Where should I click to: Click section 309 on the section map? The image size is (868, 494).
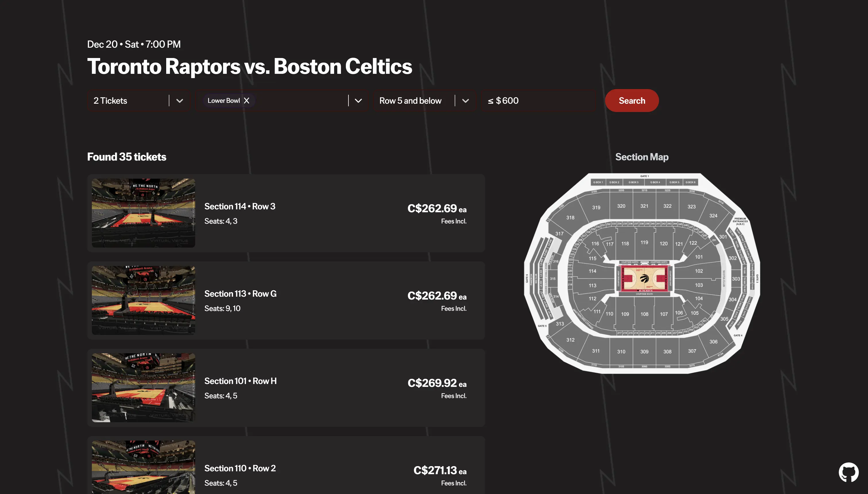(644, 352)
